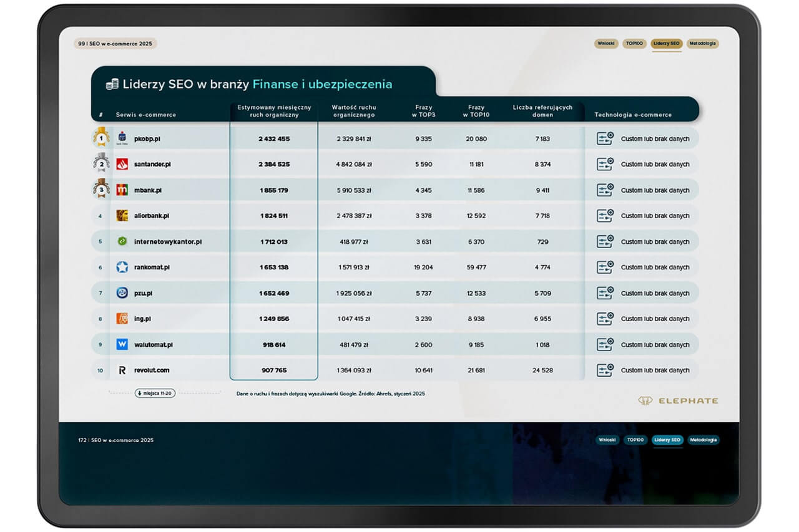The height and width of the screenshot is (532, 799).
Task: Click the pkobp.pl site name
Action: coord(147,138)
